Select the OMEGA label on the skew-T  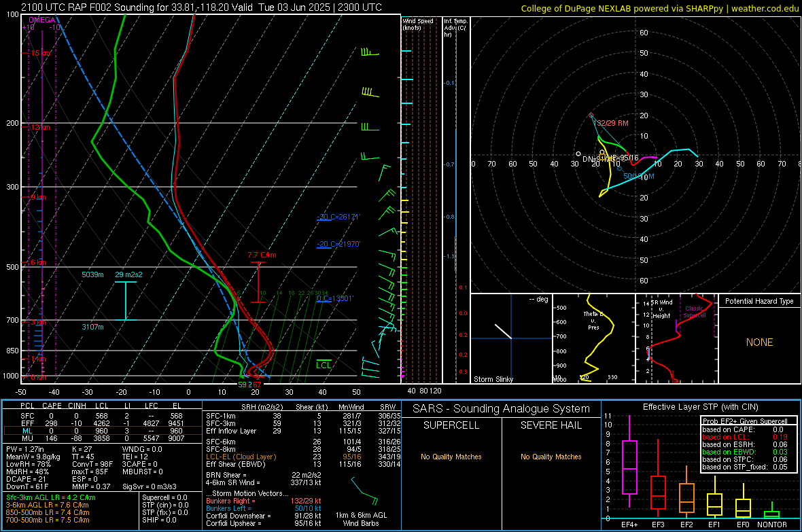tap(42, 20)
